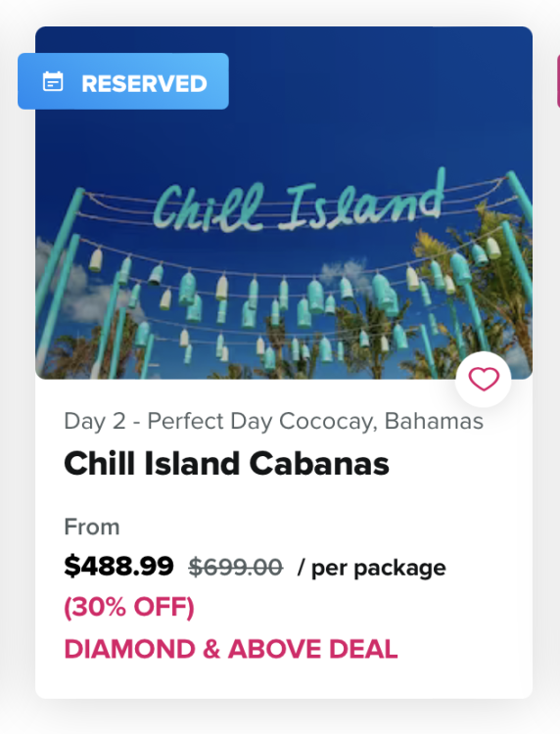Click the $488.99 discounted price
This screenshot has width=560, height=734.
click(118, 566)
